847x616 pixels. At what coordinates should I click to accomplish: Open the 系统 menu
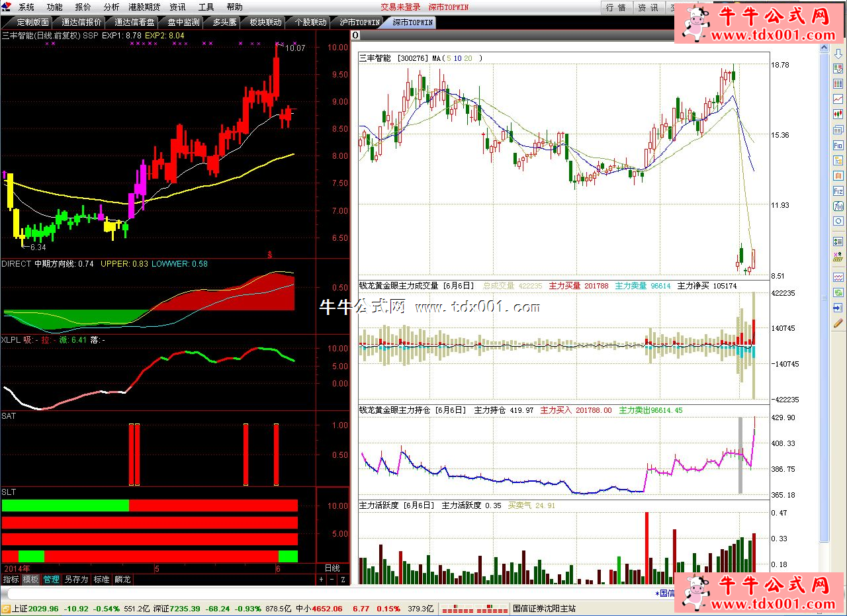[x=26, y=7]
